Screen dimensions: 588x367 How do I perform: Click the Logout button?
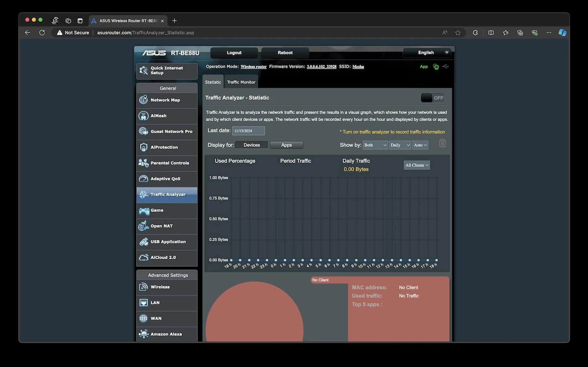point(234,52)
